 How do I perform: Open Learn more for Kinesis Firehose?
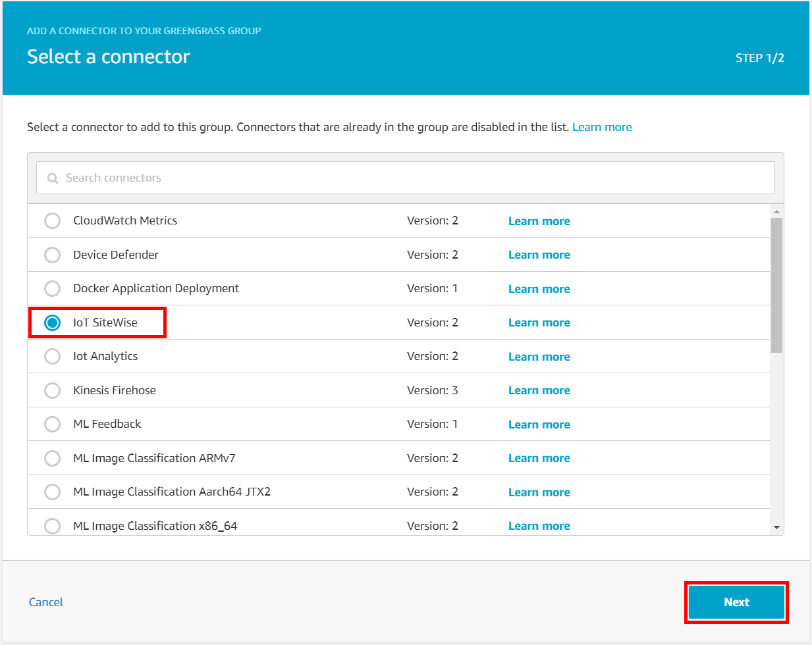[539, 390]
